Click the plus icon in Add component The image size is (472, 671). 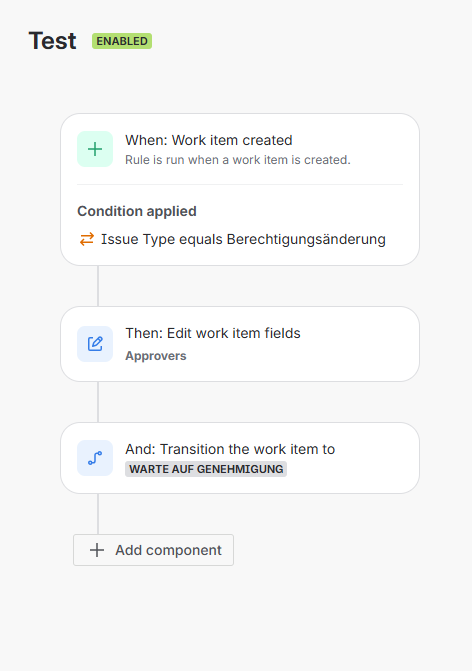pos(97,550)
